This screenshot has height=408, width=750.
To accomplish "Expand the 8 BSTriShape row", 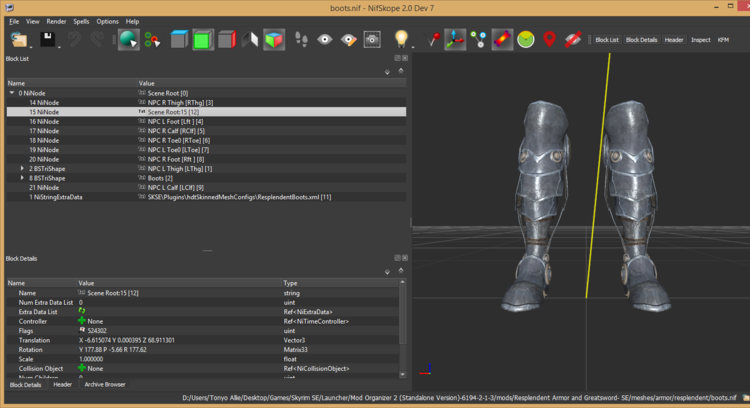I will tap(22, 178).
